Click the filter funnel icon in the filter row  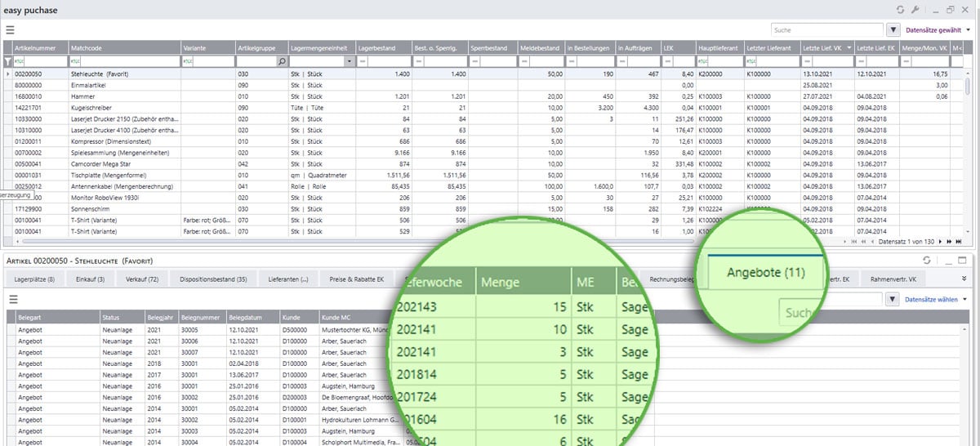coord(7,61)
